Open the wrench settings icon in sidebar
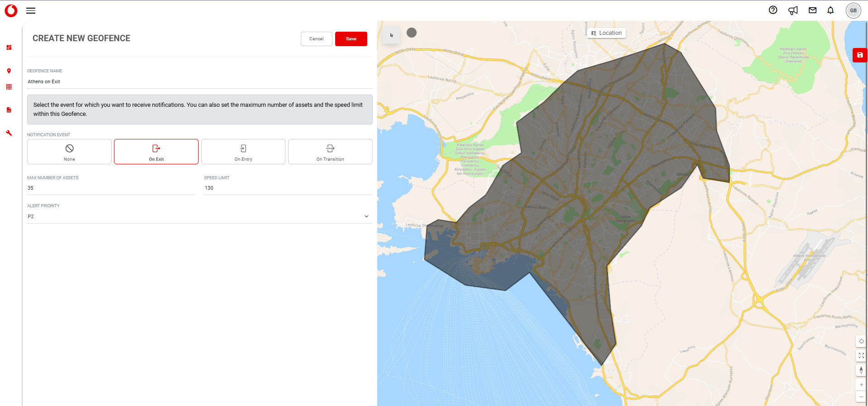Viewport: 868px width, 406px height. pos(9,133)
